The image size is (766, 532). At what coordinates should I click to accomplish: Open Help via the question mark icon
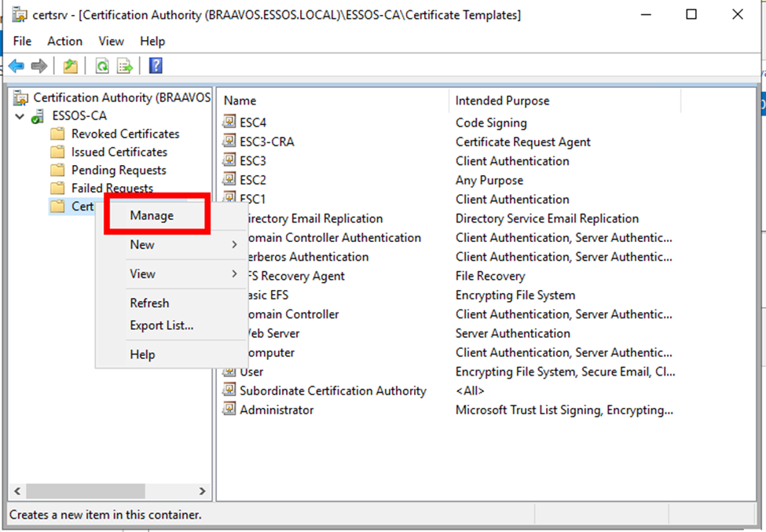155,66
